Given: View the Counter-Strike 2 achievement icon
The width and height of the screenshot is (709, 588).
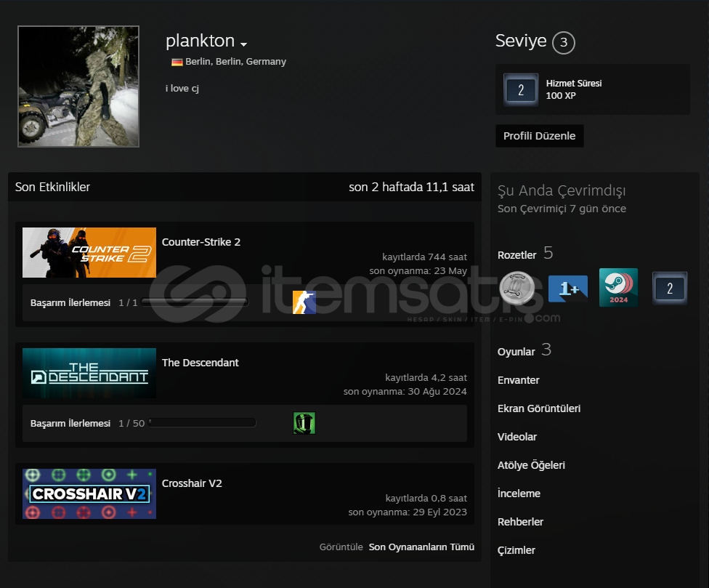Looking at the screenshot, I should (x=304, y=302).
